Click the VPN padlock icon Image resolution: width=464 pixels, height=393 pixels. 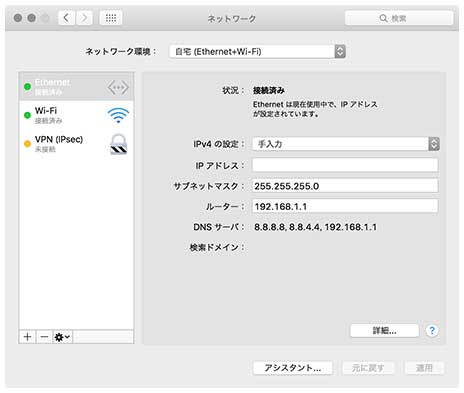[x=119, y=144]
